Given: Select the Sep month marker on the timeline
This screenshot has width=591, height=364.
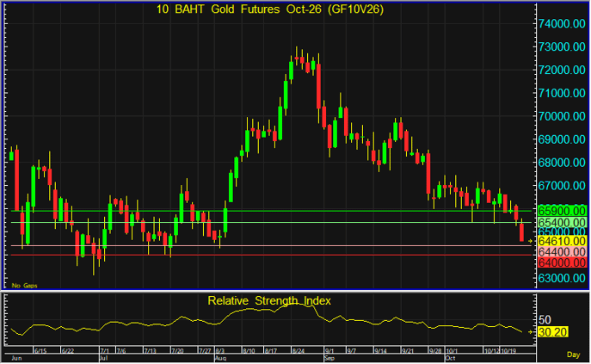Looking at the screenshot, I should (329, 358).
